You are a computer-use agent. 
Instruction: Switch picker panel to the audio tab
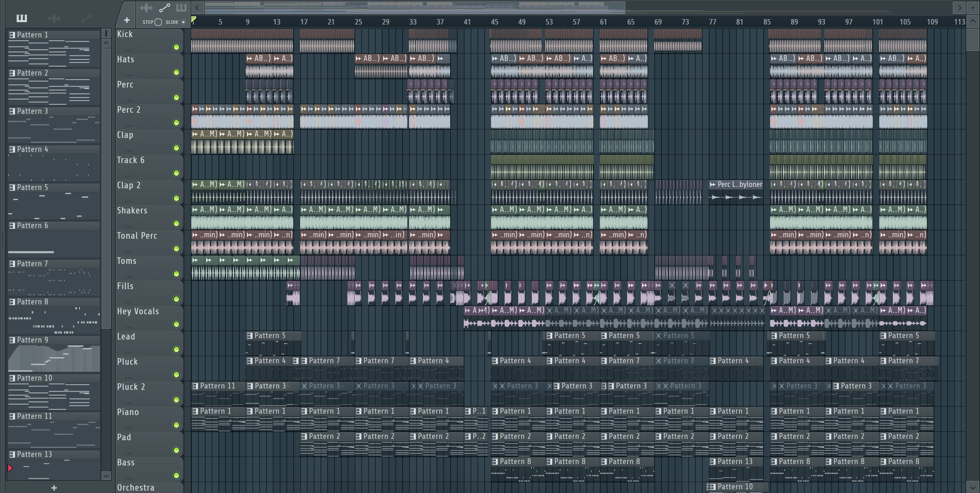click(54, 18)
